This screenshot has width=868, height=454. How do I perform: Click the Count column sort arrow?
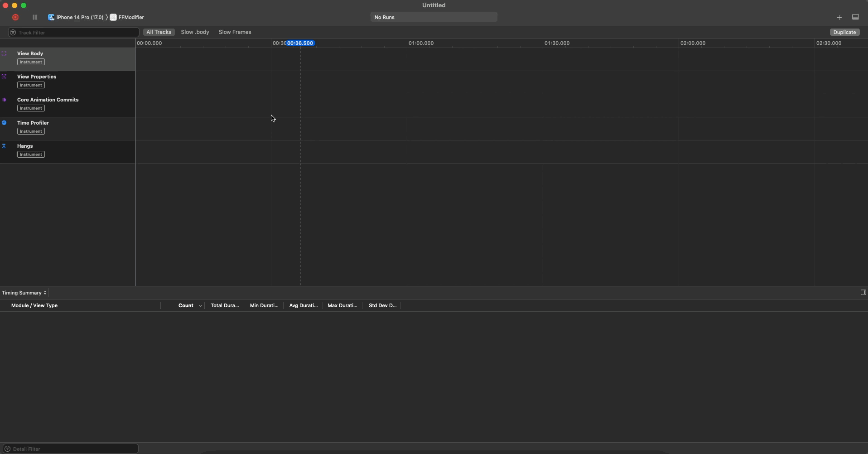point(200,306)
